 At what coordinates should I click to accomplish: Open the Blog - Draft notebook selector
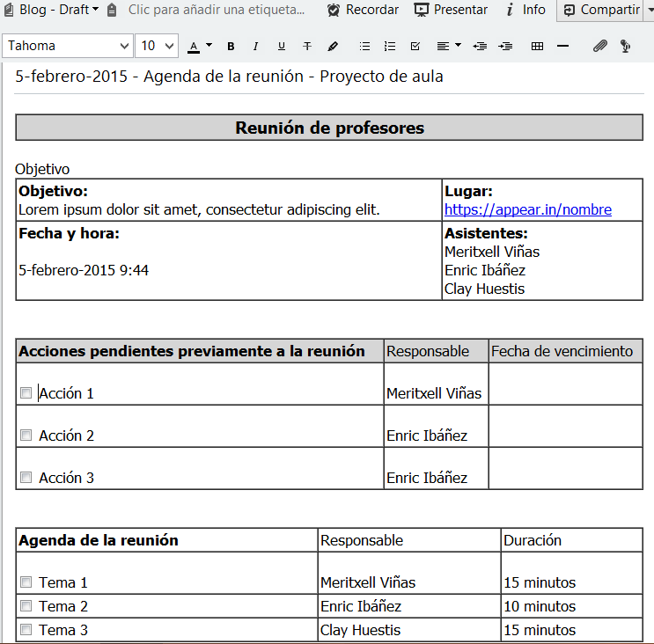pos(51,10)
